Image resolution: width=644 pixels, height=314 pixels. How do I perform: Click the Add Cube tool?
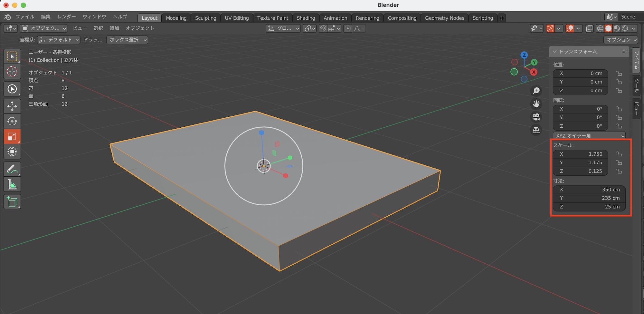pyautogui.click(x=12, y=202)
